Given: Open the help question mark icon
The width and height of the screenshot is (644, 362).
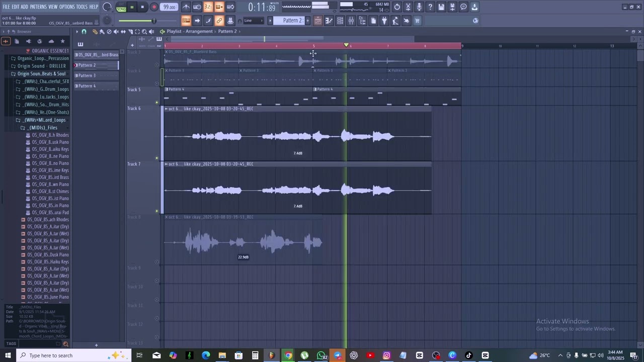Looking at the screenshot, I should click(431, 7).
